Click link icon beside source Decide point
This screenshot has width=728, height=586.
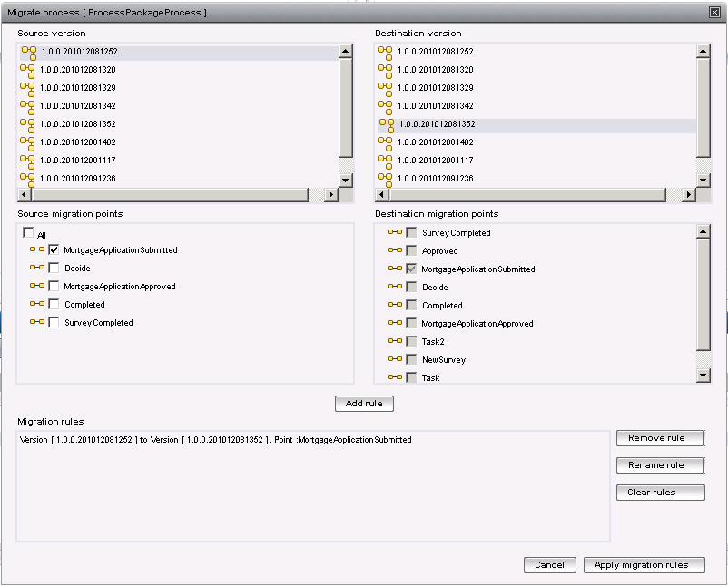click(37, 268)
